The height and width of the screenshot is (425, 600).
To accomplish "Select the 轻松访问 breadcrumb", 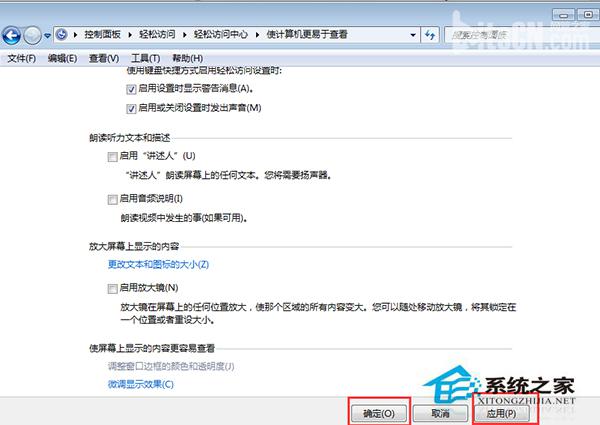I will click(157, 35).
